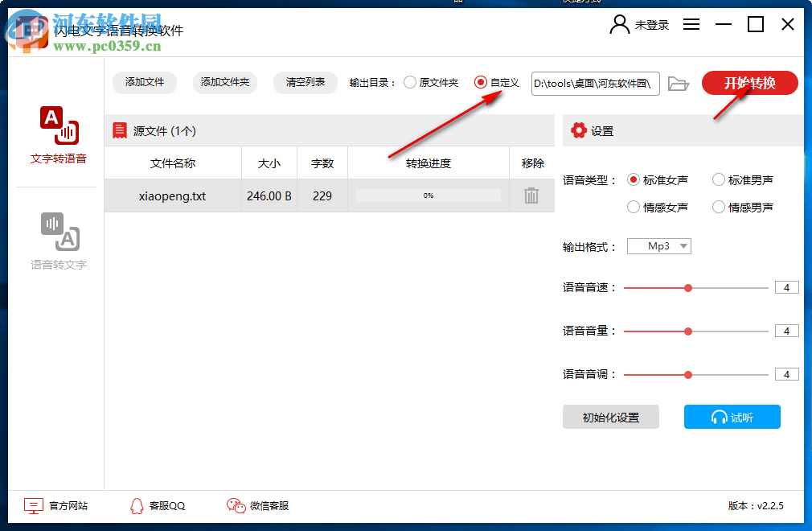Viewport: 812px width, 531px height.
Task: Start conversion with 开始转换 button
Action: coord(750,83)
